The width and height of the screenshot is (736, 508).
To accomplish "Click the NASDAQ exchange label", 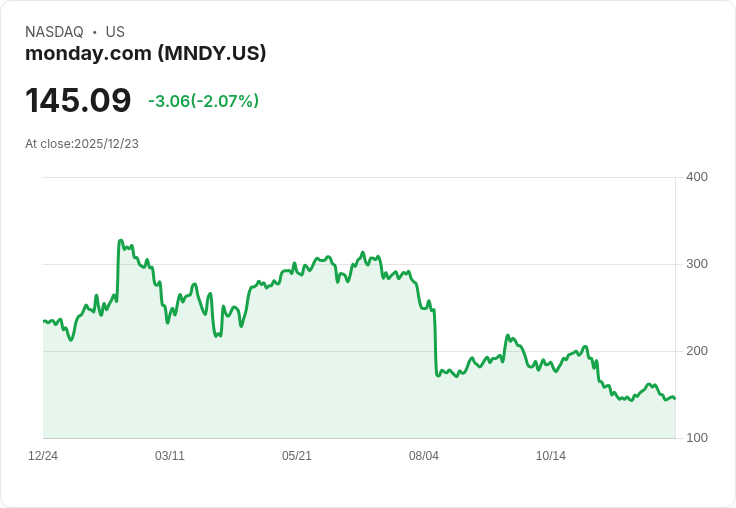I will pyautogui.click(x=54, y=32).
